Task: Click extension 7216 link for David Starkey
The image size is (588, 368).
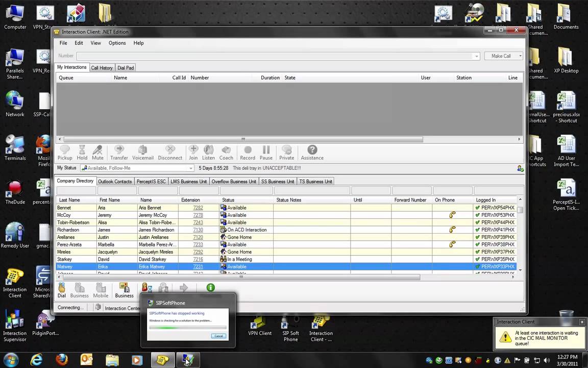Action: (x=198, y=259)
